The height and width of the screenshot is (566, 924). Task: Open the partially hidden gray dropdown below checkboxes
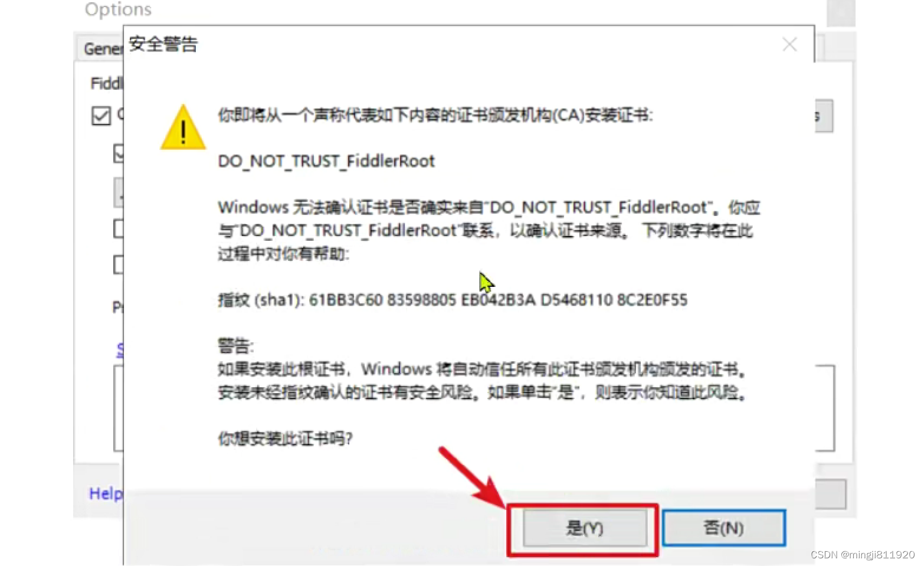coord(119,192)
